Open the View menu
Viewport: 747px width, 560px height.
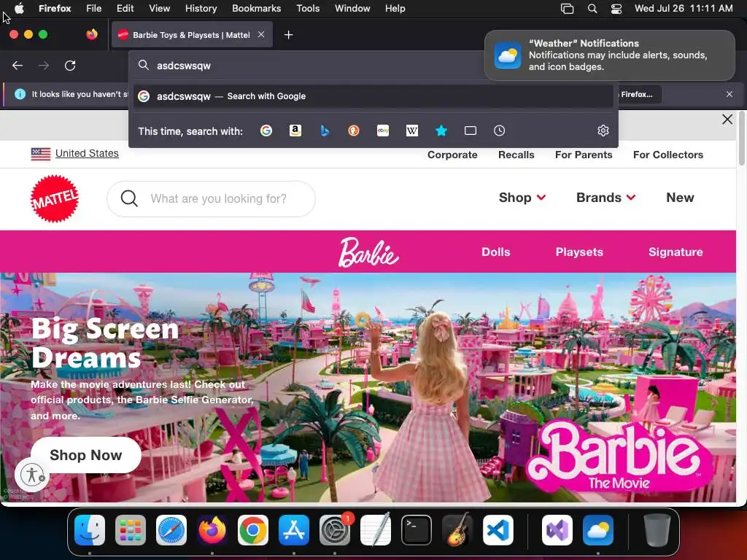[x=159, y=9]
